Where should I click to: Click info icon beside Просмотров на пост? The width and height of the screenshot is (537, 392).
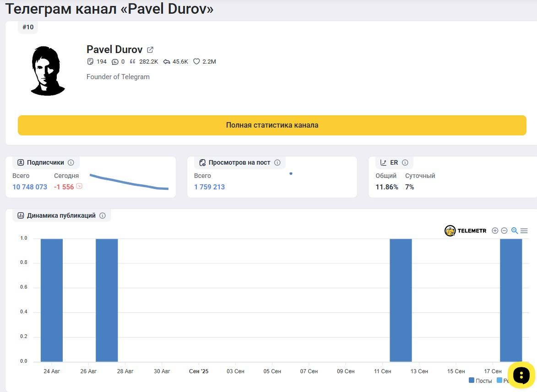click(x=277, y=162)
